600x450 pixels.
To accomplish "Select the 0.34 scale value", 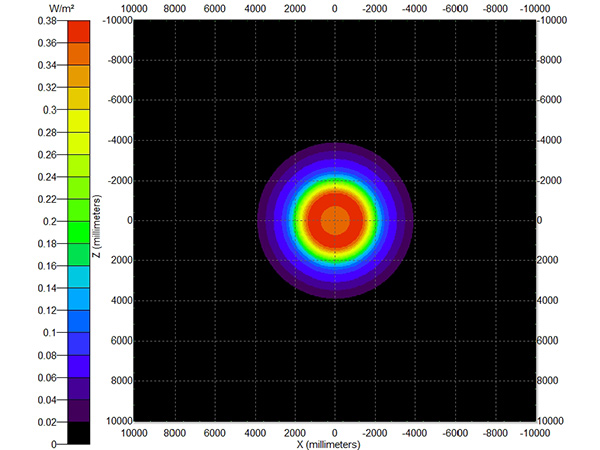I will pyautogui.click(x=47, y=65).
